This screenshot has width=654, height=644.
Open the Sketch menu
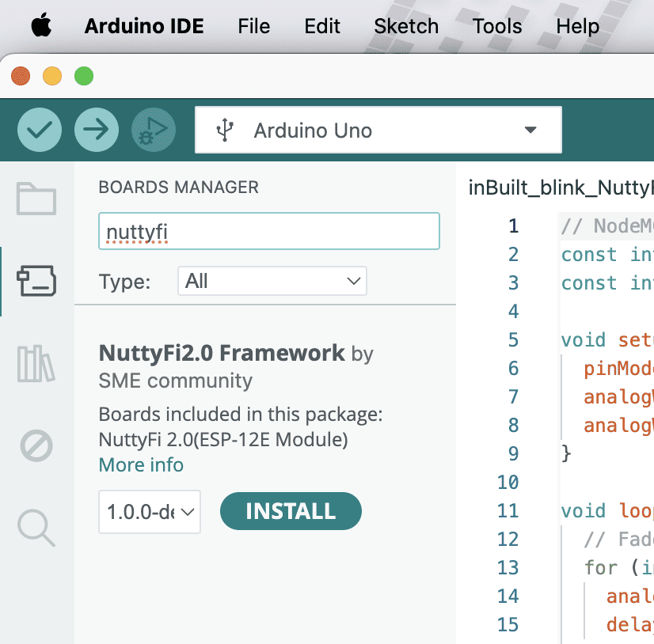pyautogui.click(x=406, y=26)
